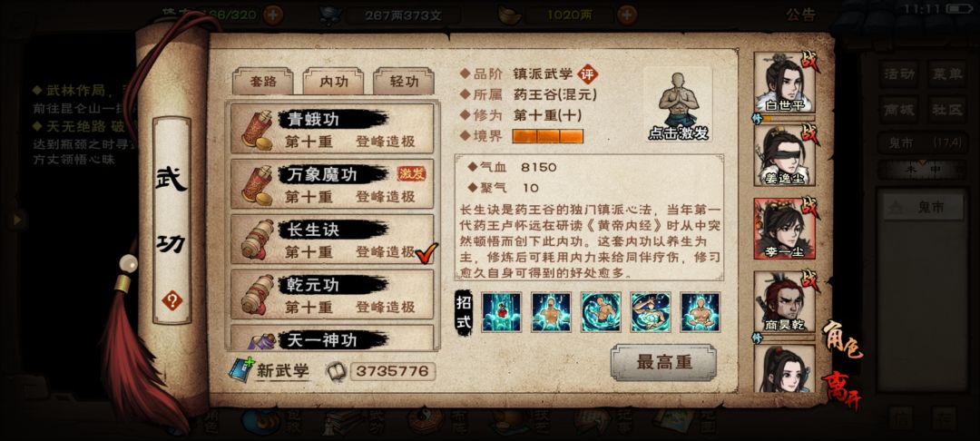Select the second skill move icon
This screenshot has height=441, width=980.
(x=552, y=312)
